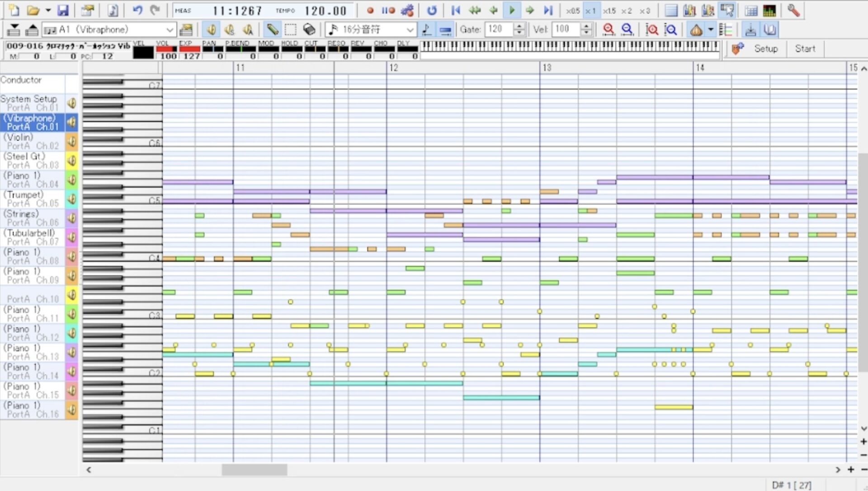The image size is (868, 491).
Task: Toggle the Tubularbell track mute speaker
Action: [71, 237]
